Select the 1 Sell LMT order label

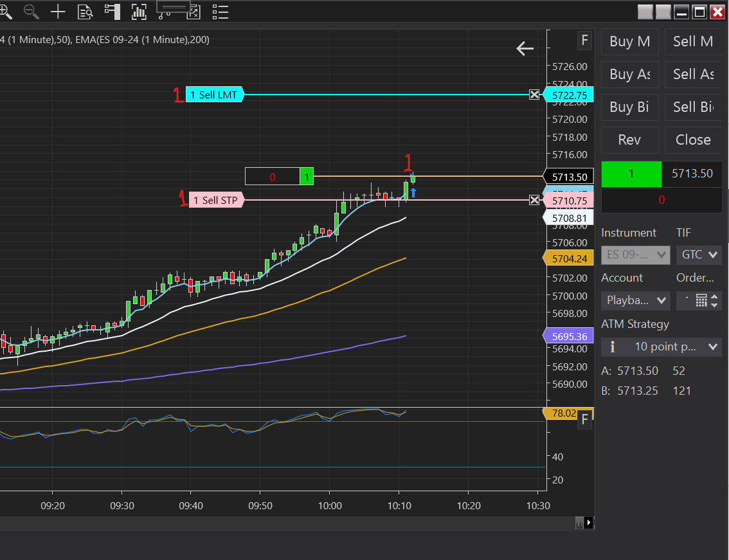215,95
